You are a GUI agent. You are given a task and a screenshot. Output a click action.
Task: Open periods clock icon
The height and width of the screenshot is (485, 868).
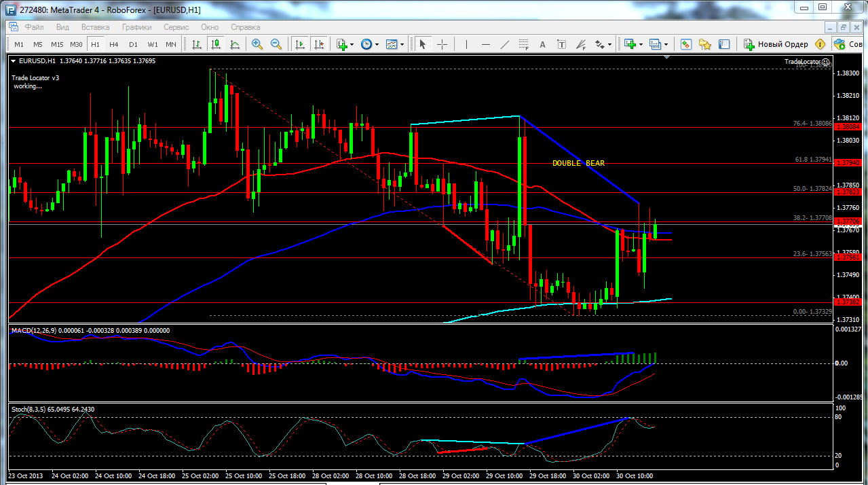pyautogui.click(x=366, y=44)
